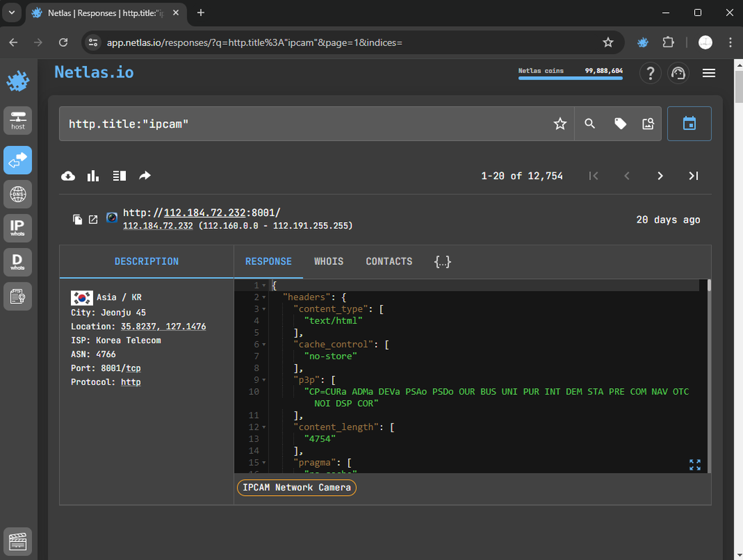Collapse the "cache_control" array fold arrow

tap(264, 345)
